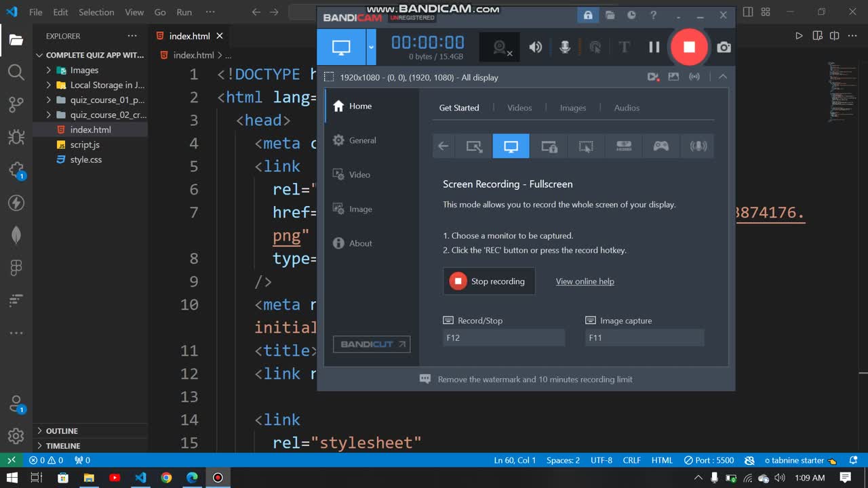Click the Stop recording button

click(489, 281)
